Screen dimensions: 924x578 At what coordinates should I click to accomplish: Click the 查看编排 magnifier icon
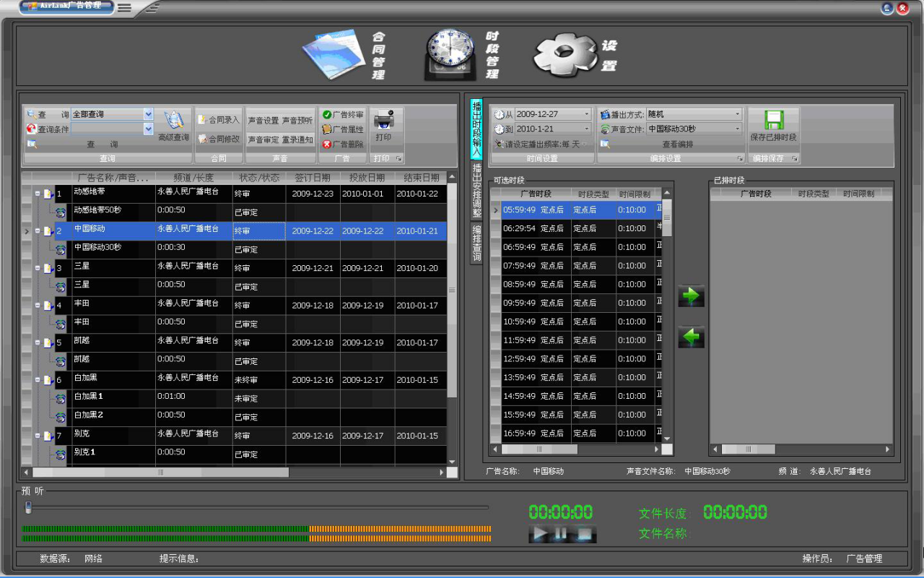[605, 144]
